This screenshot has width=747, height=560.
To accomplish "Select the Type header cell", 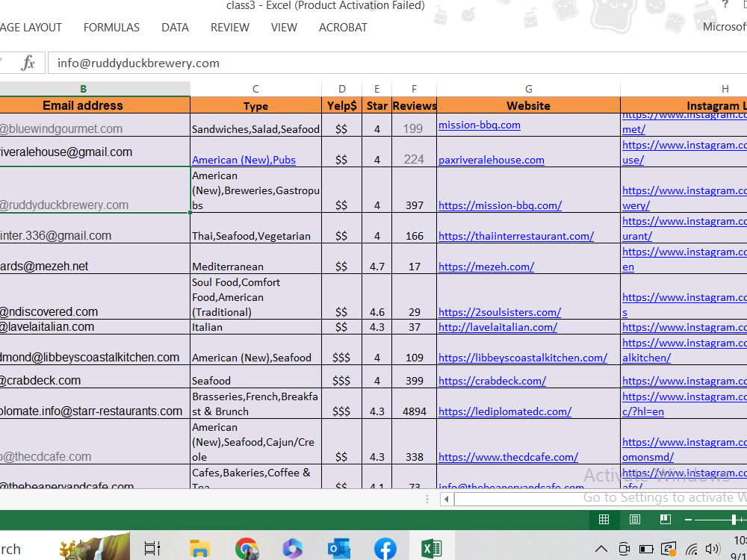I will point(255,105).
